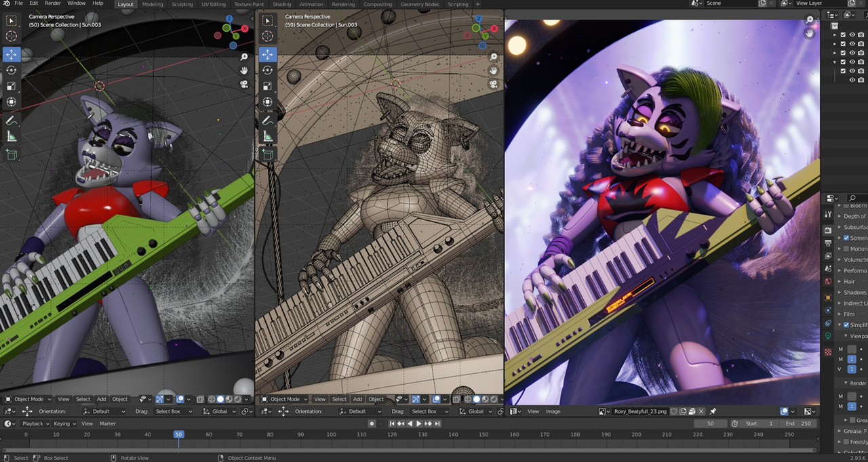Enable the Freestyle checkbox
Viewport: 868px width, 462px height.
tap(846, 442)
